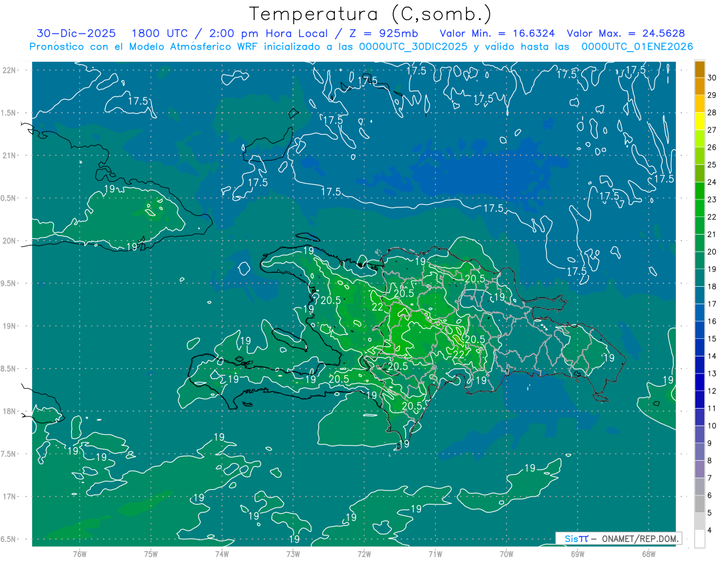Image resolution: width=728 pixels, height=562 pixels.
Task: Click the '1800 UTC' time label
Action: tap(159, 33)
